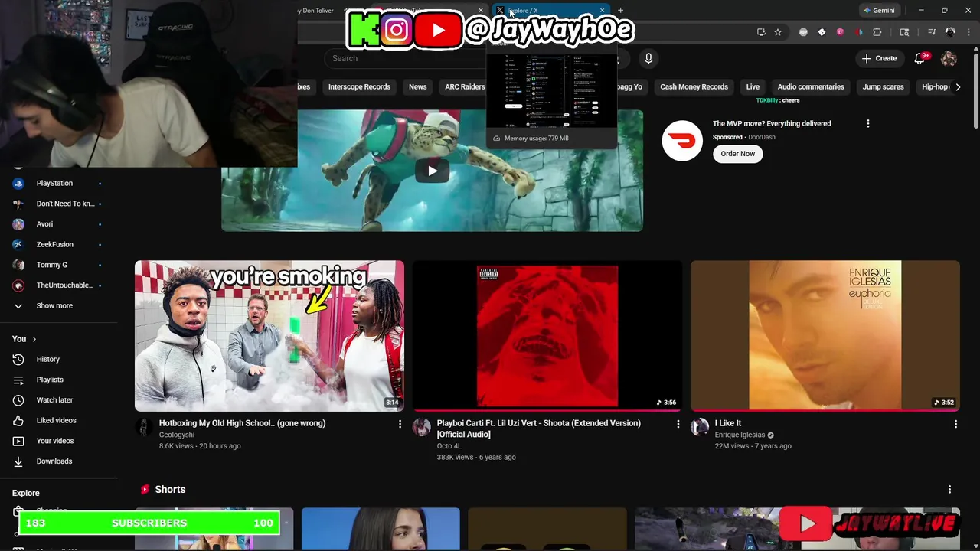The image size is (980, 551).
Task: Play the featured cheetah video
Action: click(x=432, y=171)
